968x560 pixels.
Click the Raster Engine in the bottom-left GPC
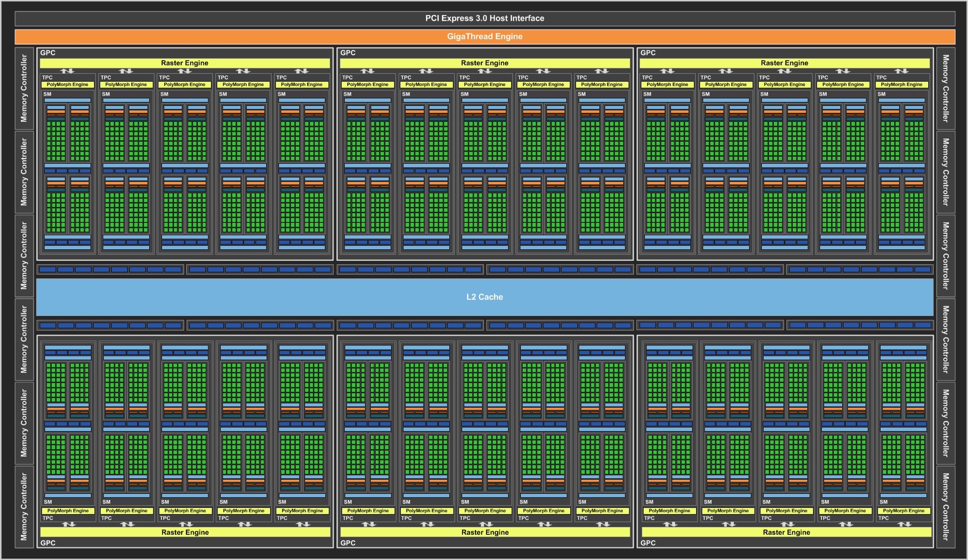(185, 532)
